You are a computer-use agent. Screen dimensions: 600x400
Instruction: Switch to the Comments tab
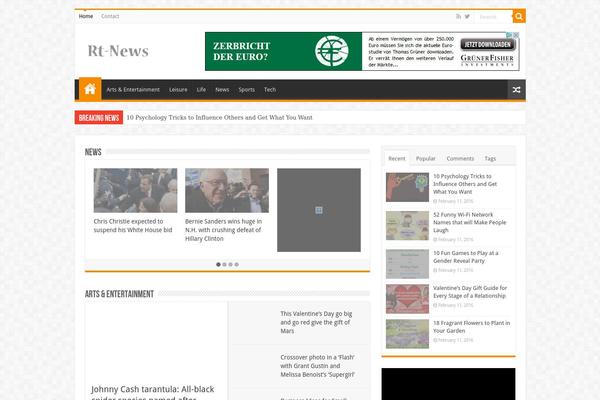click(460, 158)
